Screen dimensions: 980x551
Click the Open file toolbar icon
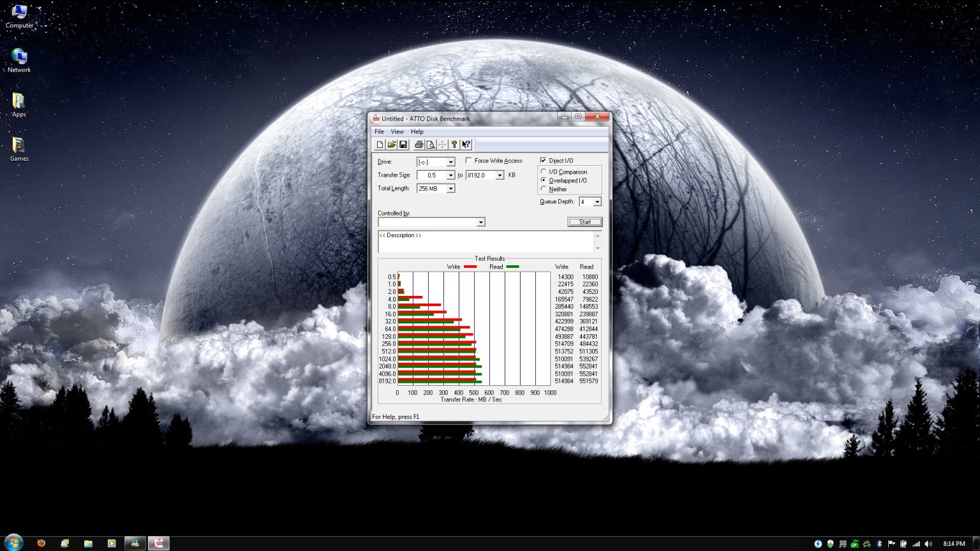(x=392, y=145)
